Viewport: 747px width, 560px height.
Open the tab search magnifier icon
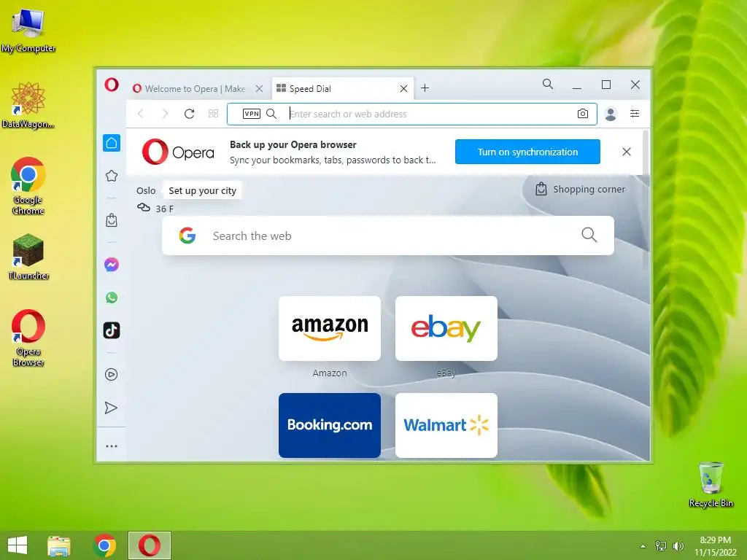point(548,85)
